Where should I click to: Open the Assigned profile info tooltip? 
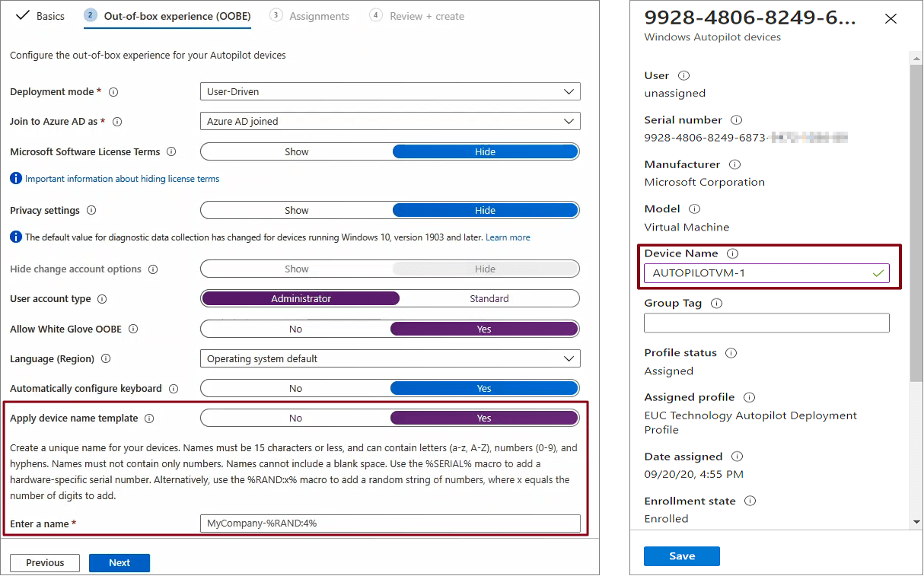(x=748, y=396)
